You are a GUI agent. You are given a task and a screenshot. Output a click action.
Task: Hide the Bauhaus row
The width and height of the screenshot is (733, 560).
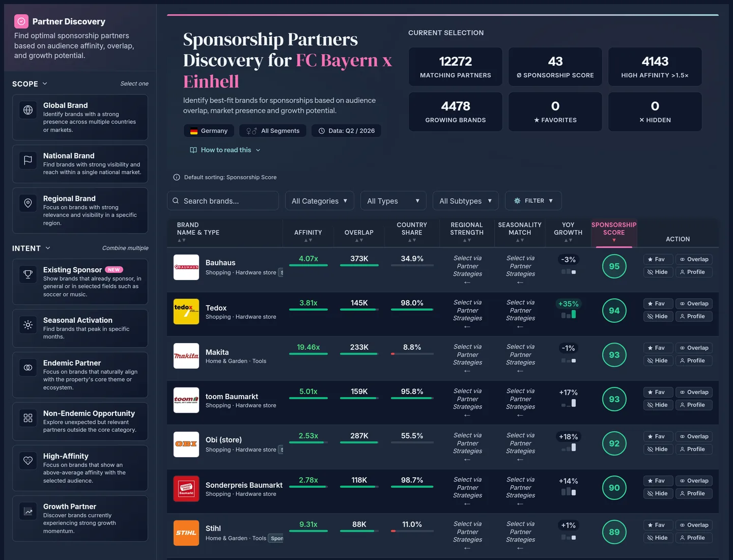click(658, 272)
